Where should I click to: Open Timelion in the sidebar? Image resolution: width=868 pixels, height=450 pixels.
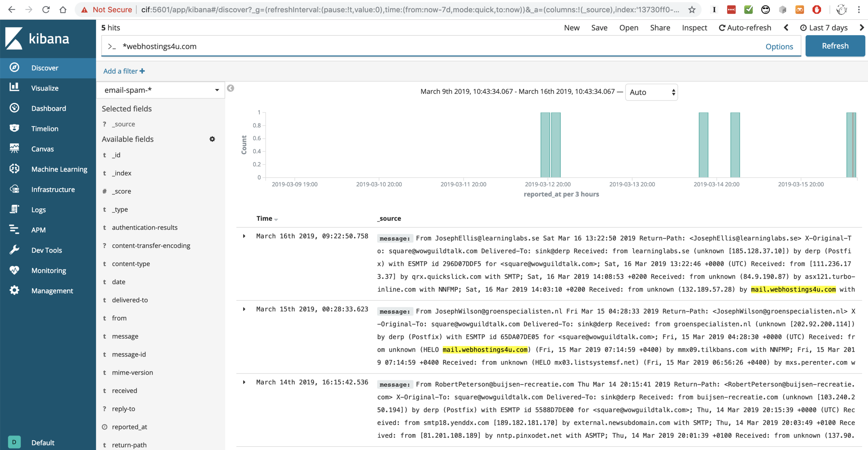[48, 129]
